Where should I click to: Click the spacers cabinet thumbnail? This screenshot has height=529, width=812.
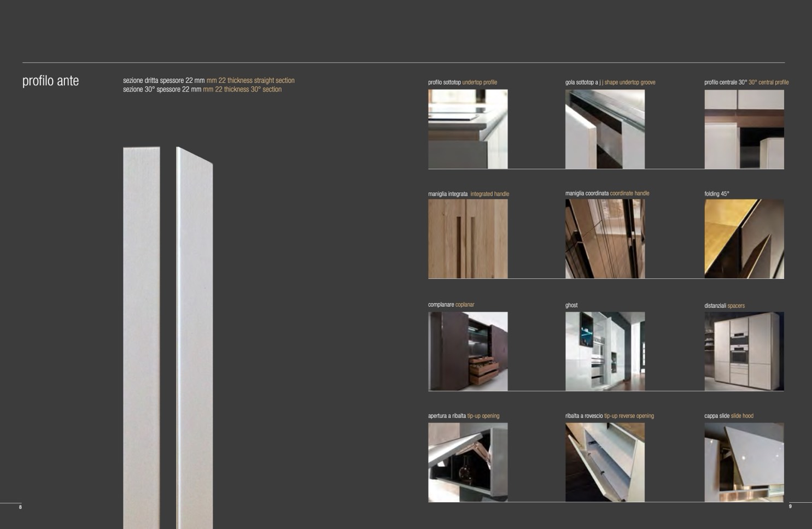pyautogui.click(x=744, y=351)
